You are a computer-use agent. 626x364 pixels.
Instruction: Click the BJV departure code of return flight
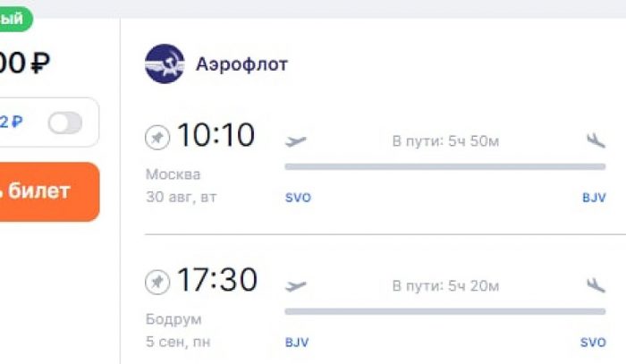point(297,343)
